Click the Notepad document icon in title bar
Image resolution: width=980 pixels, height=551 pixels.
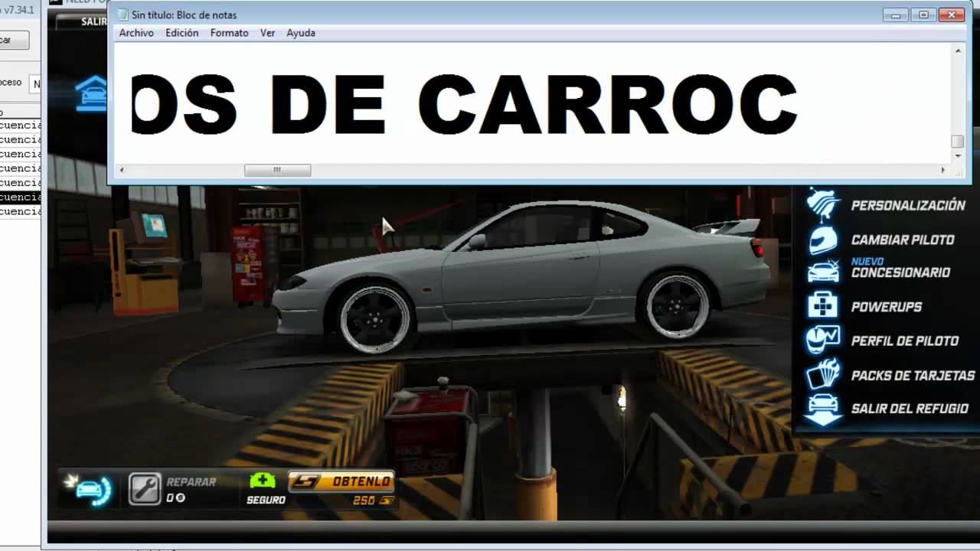pyautogui.click(x=122, y=15)
